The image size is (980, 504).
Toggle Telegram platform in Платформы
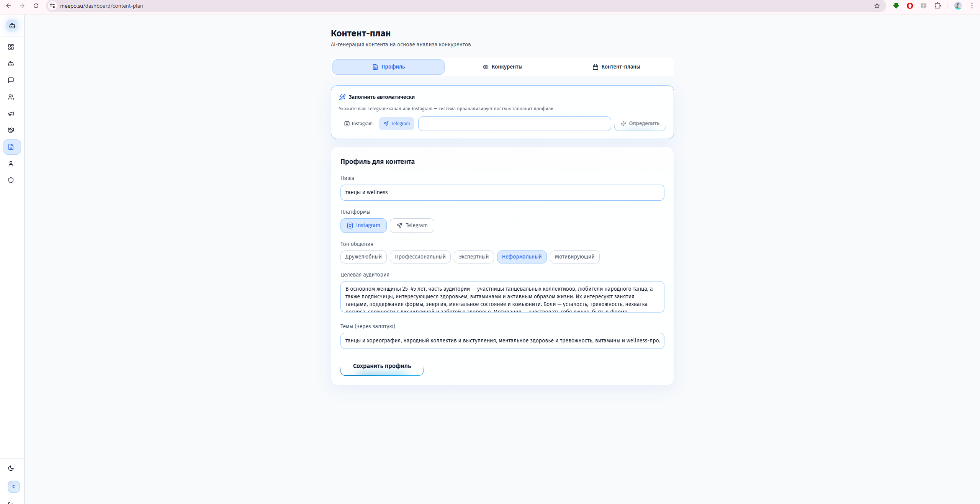[x=412, y=226]
